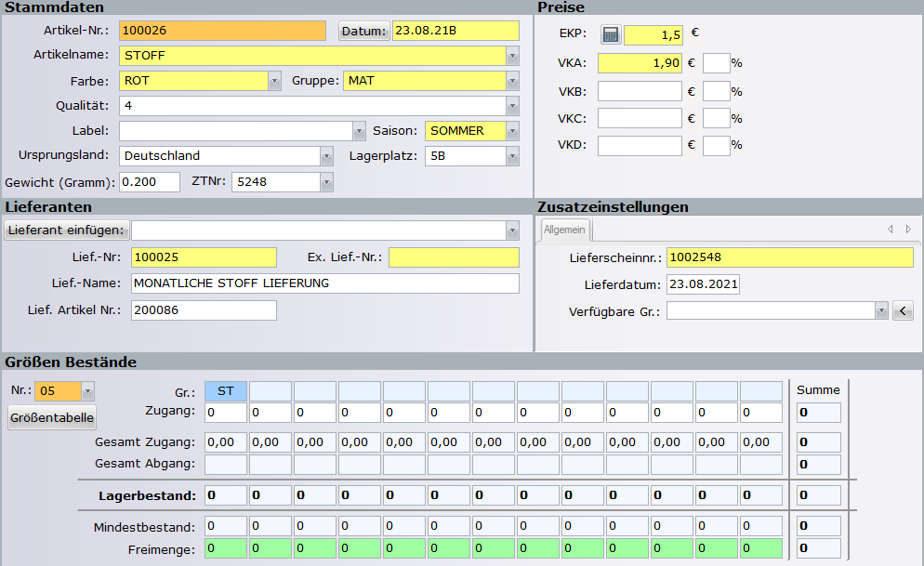Expand the Gruppe dropdown showing MAT
Image resolution: width=924 pixels, height=566 pixels.
[x=512, y=81]
